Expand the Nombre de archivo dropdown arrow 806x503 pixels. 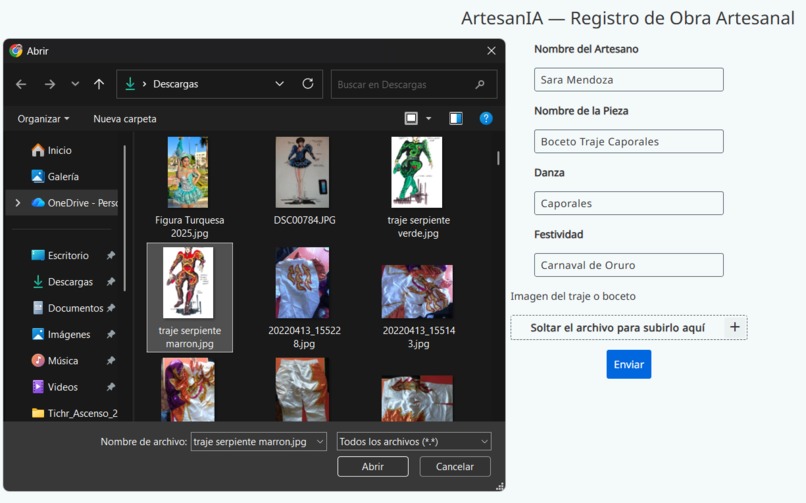tap(320, 441)
